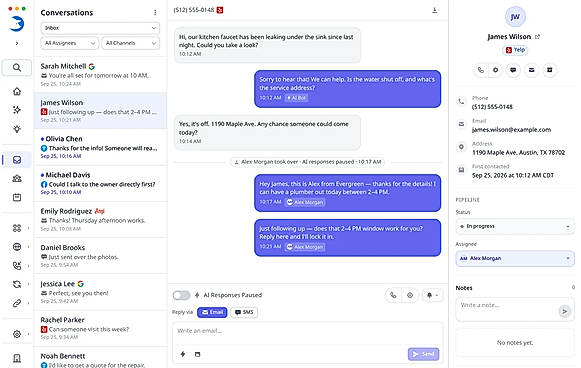Open the link icon in sidebar
The width and height of the screenshot is (581, 368).
point(17,303)
